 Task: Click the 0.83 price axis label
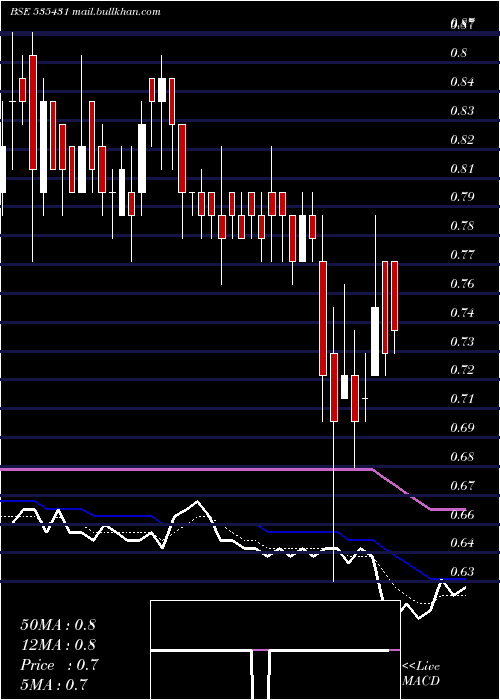pyautogui.click(x=462, y=110)
